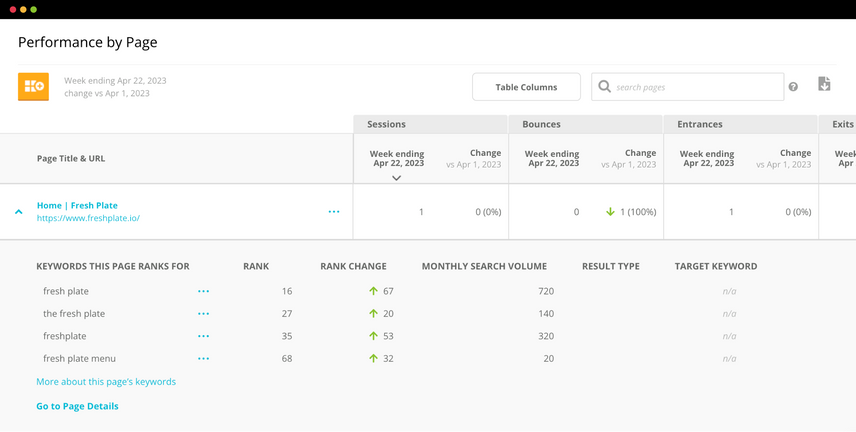Viewport: 856px width, 432px height.
Task: Select the keyword text freshplate
Action: point(64,336)
